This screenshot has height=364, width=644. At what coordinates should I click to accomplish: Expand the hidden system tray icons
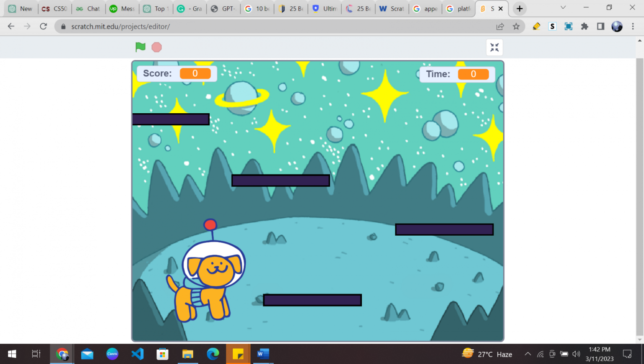[528, 354]
